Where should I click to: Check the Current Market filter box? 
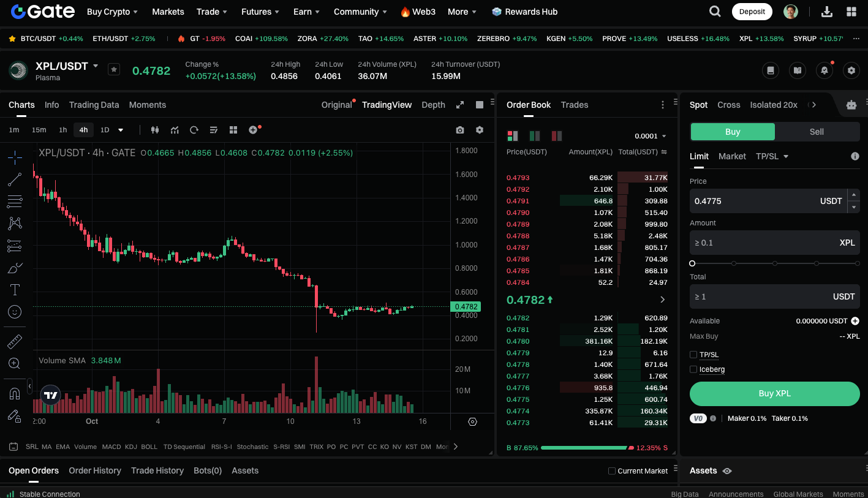coord(611,471)
